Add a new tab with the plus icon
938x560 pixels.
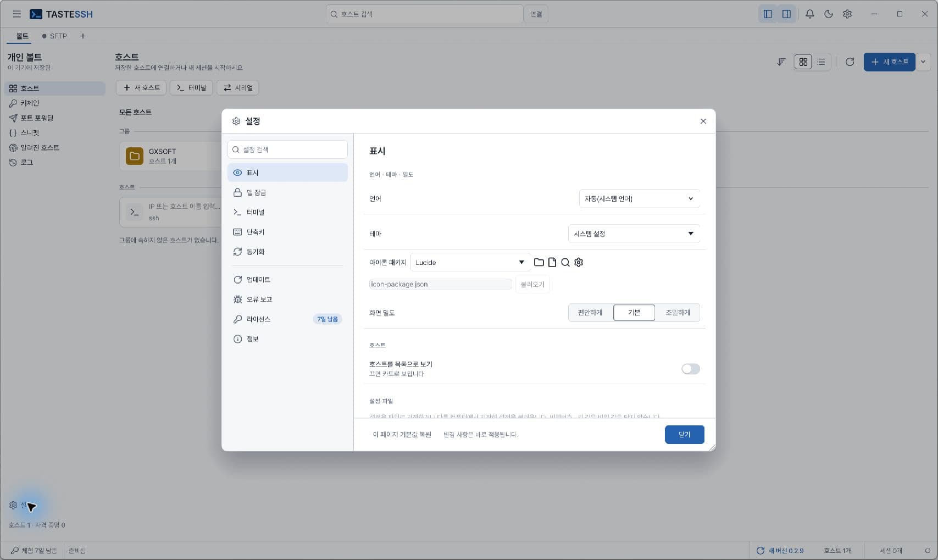tap(82, 36)
